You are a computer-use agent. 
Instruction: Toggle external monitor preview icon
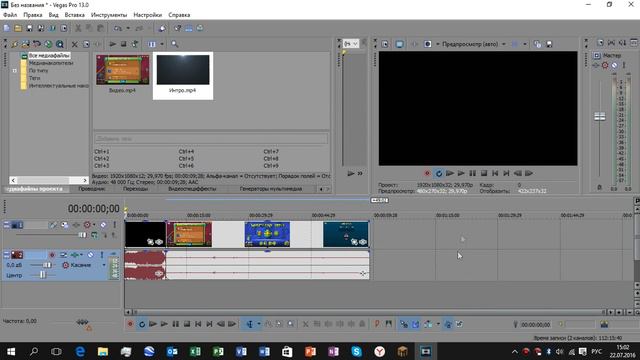[x=399, y=44]
